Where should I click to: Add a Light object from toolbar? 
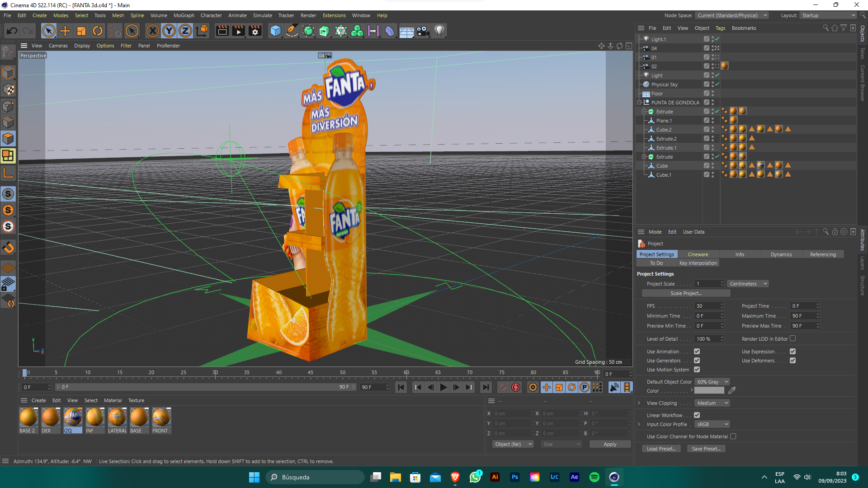coord(439,31)
